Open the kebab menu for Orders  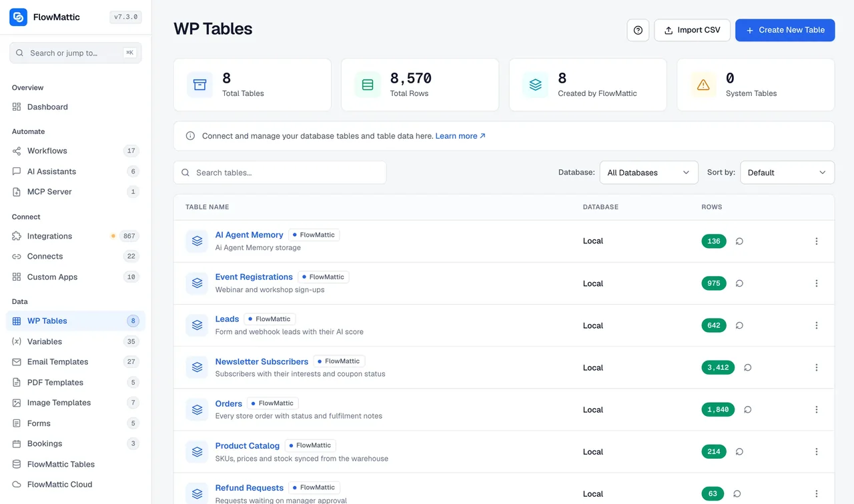[x=816, y=409]
